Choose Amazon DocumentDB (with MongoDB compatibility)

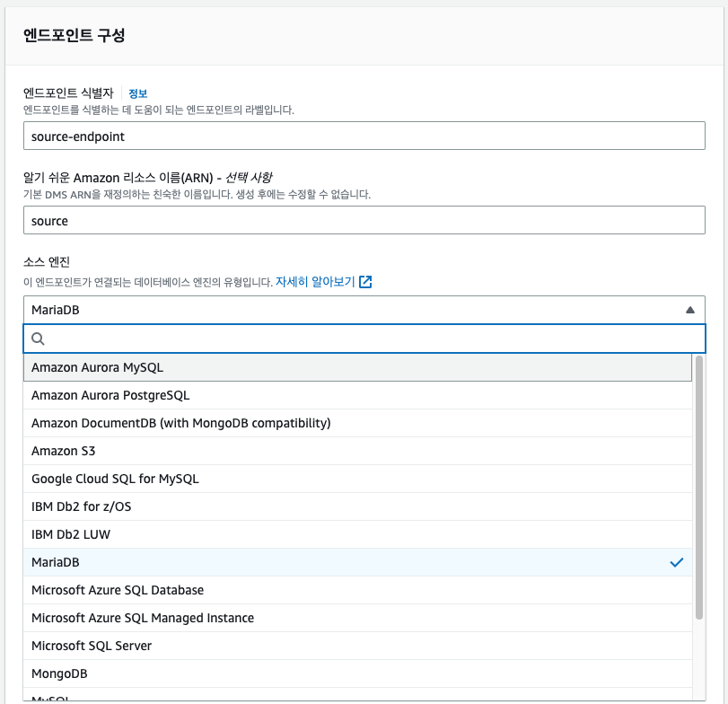357,423
